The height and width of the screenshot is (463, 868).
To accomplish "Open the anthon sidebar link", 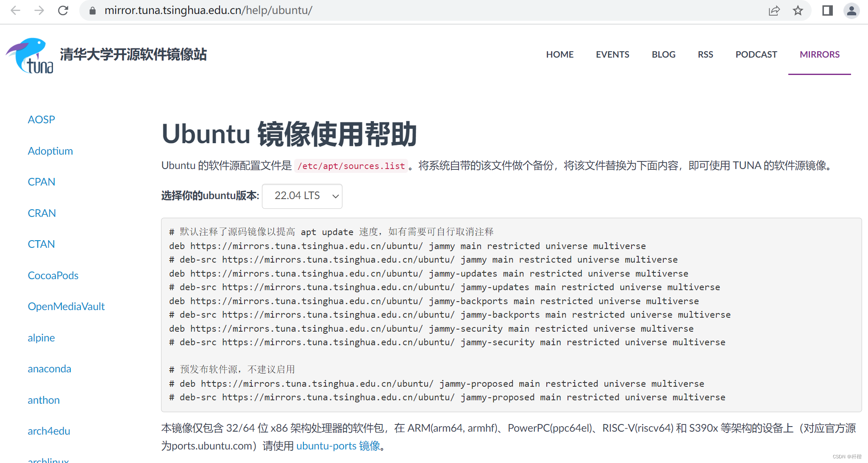I will 44,400.
